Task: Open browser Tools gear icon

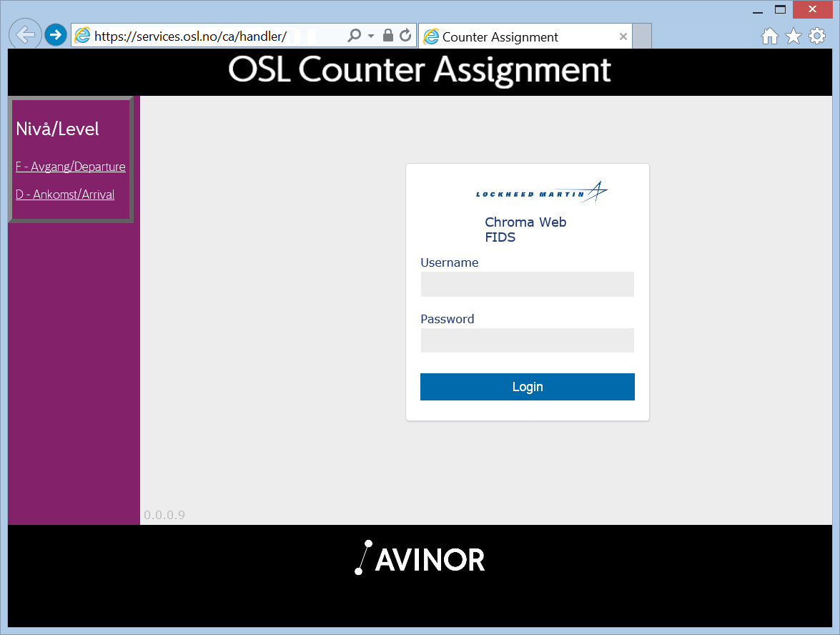Action: click(x=817, y=36)
